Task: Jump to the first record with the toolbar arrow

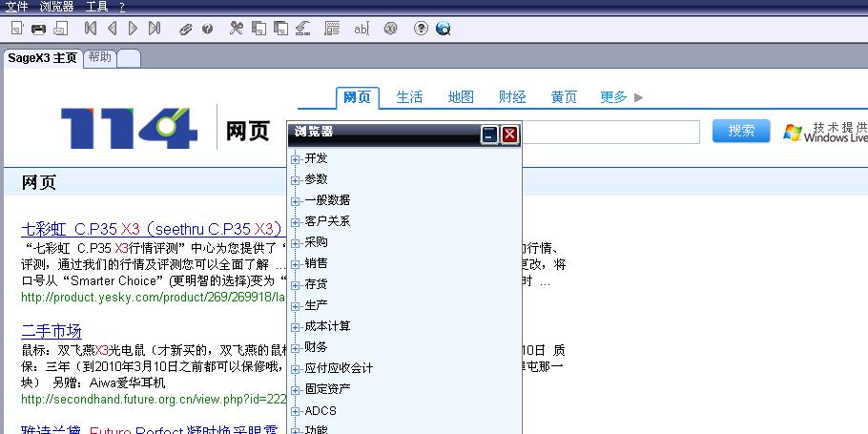Action: (91, 29)
